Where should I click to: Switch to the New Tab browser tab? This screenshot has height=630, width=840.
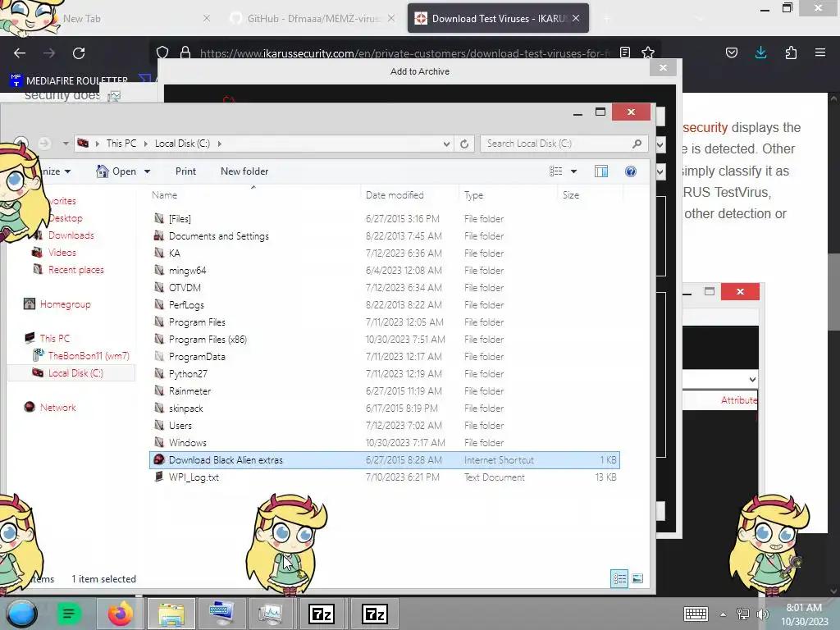(x=82, y=19)
